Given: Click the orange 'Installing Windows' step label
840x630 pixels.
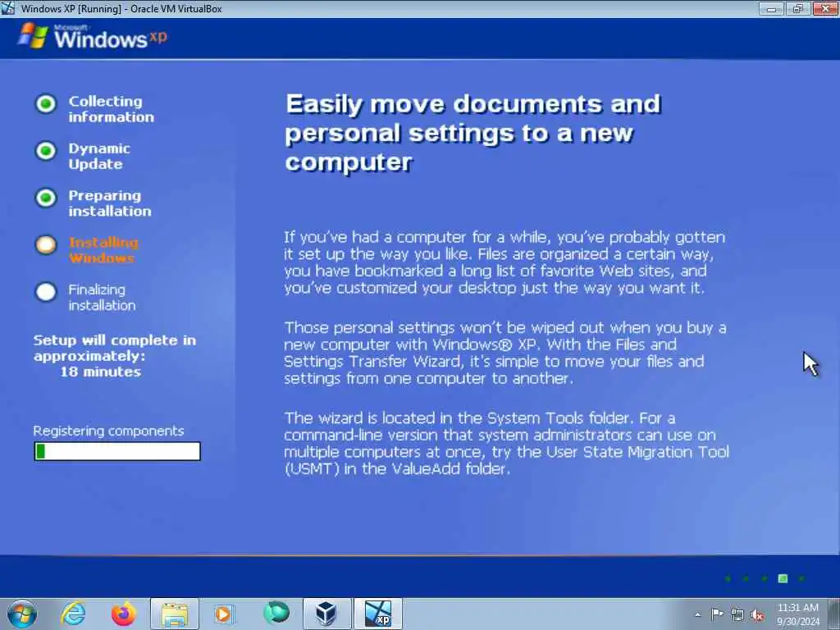Looking at the screenshot, I should 103,250.
